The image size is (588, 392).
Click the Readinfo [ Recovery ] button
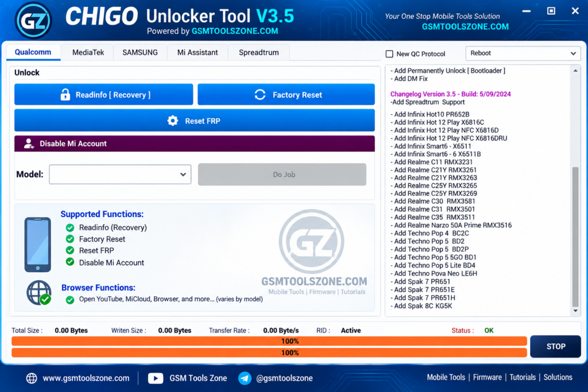click(103, 95)
